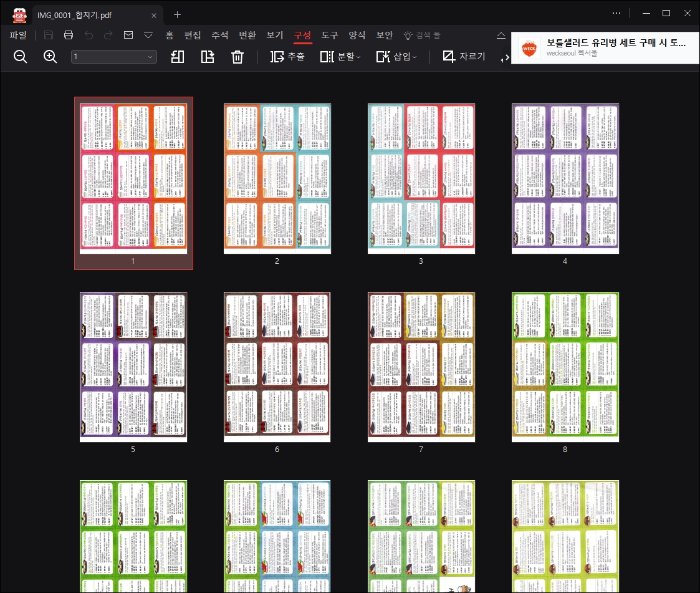The width and height of the screenshot is (700, 593).
Task: Click the print icon
Action: 69,35
